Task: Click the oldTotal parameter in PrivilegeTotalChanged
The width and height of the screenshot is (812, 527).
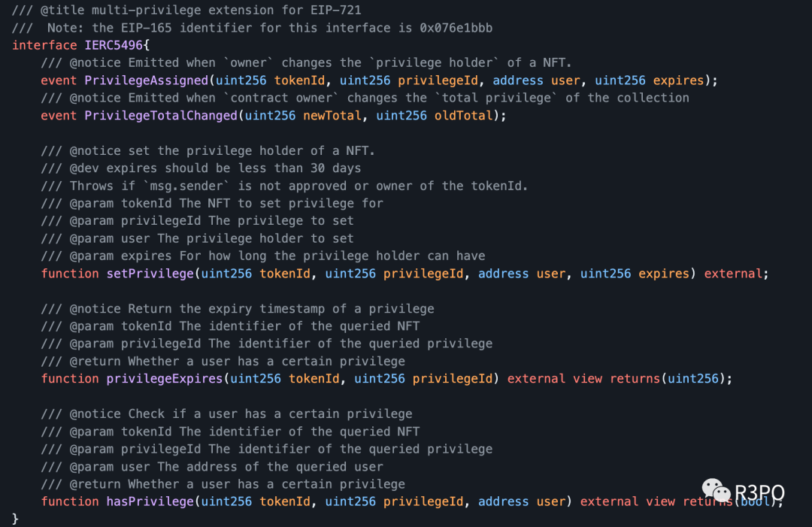Action: (x=463, y=116)
